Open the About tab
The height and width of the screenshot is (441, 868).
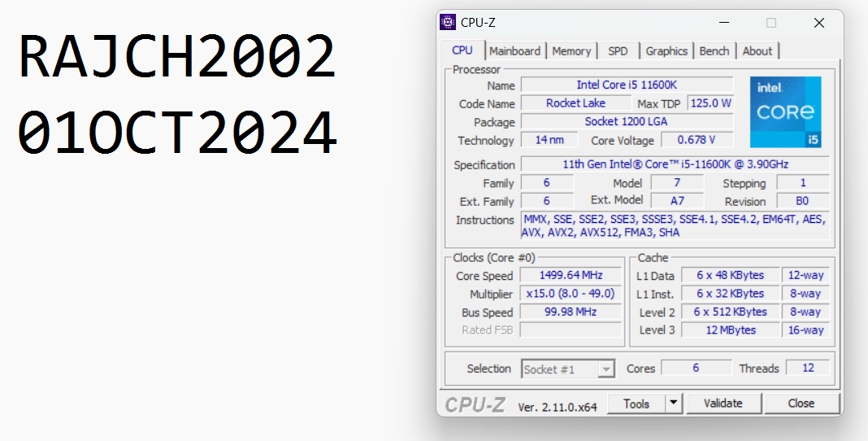(x=757, y=51)
